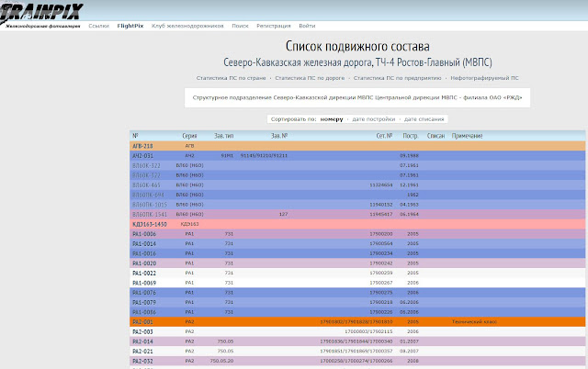Click the КДЭ163 series cell
The height and width of the screenshot is (369, 588).
tap(190, 224)
